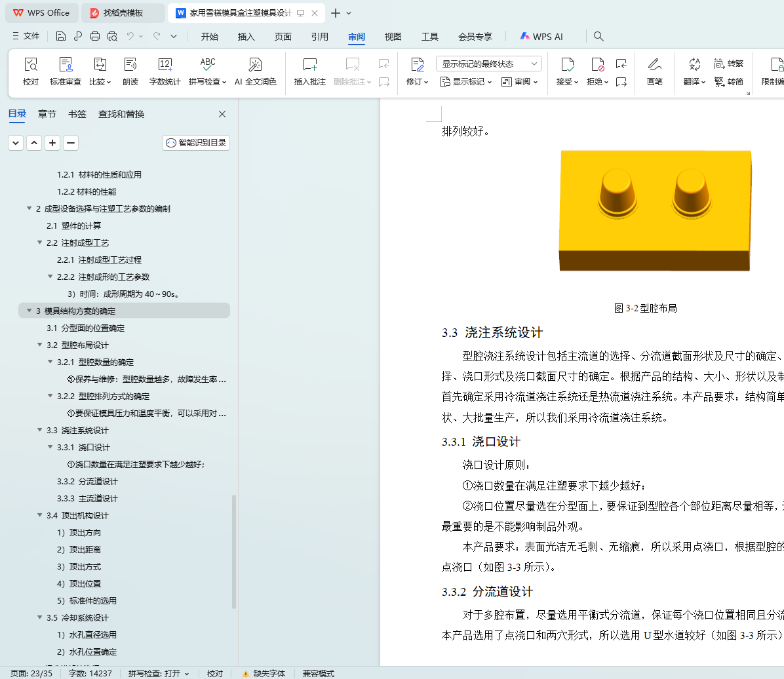
Task: Click the expand-all-levels plus button in outline
Action: (x=52, y=142)
